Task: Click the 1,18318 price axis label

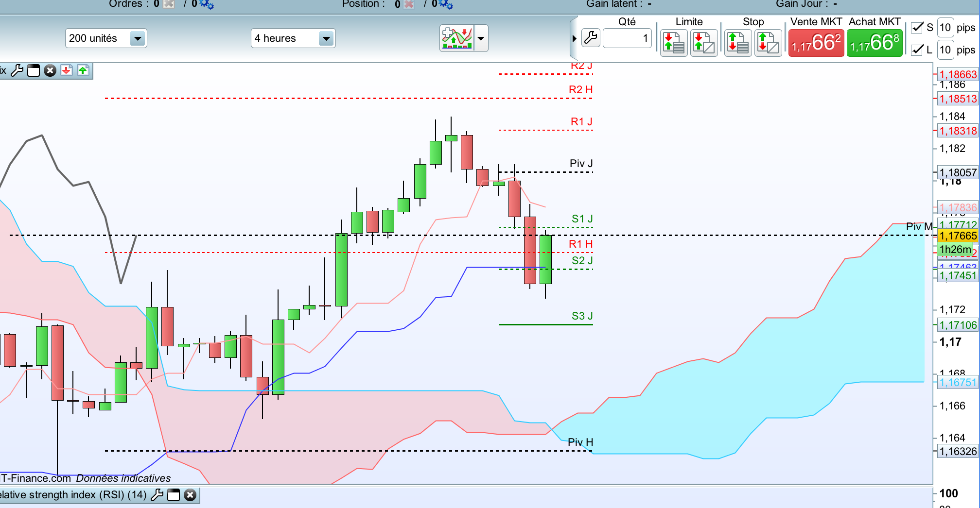Action: click(958, 131)
